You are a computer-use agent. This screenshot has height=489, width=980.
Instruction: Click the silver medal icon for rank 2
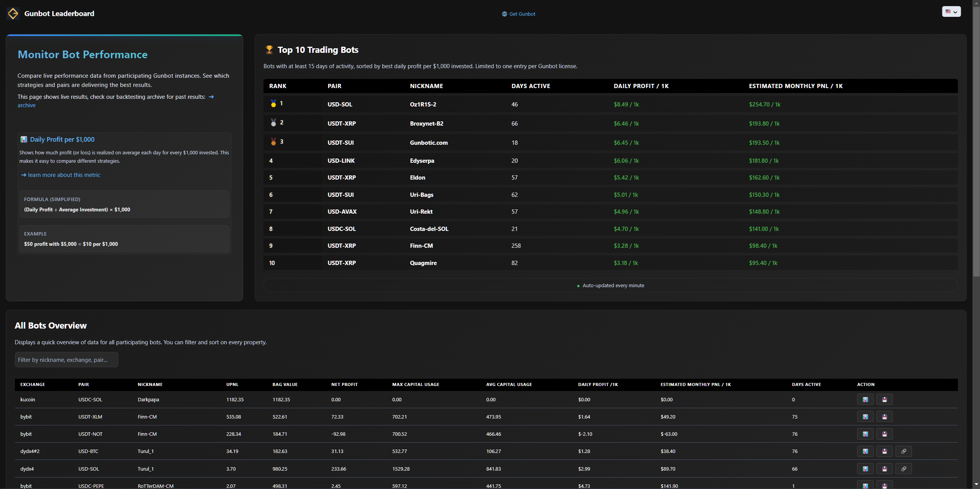click(273, 123)
